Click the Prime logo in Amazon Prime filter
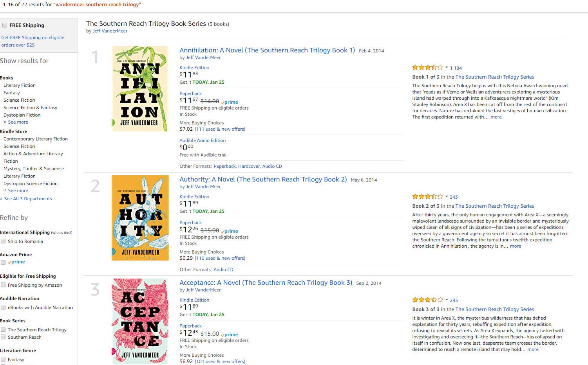The width and height of the screenshot is (588, 365). (16, 262)
